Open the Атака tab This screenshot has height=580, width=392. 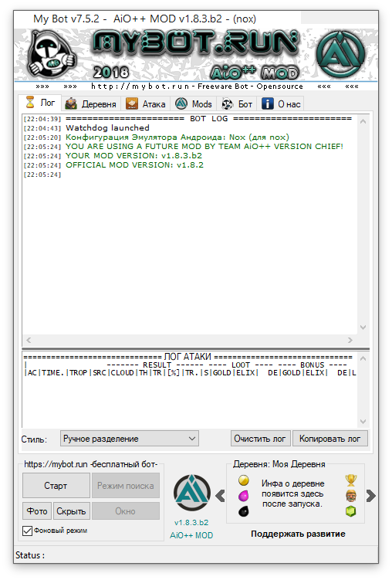[x=146, y=104]
